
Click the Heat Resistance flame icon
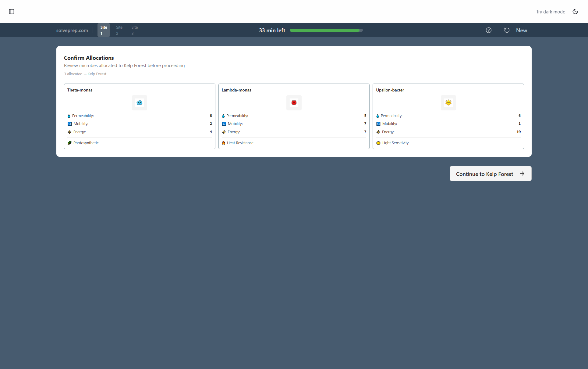224,143
